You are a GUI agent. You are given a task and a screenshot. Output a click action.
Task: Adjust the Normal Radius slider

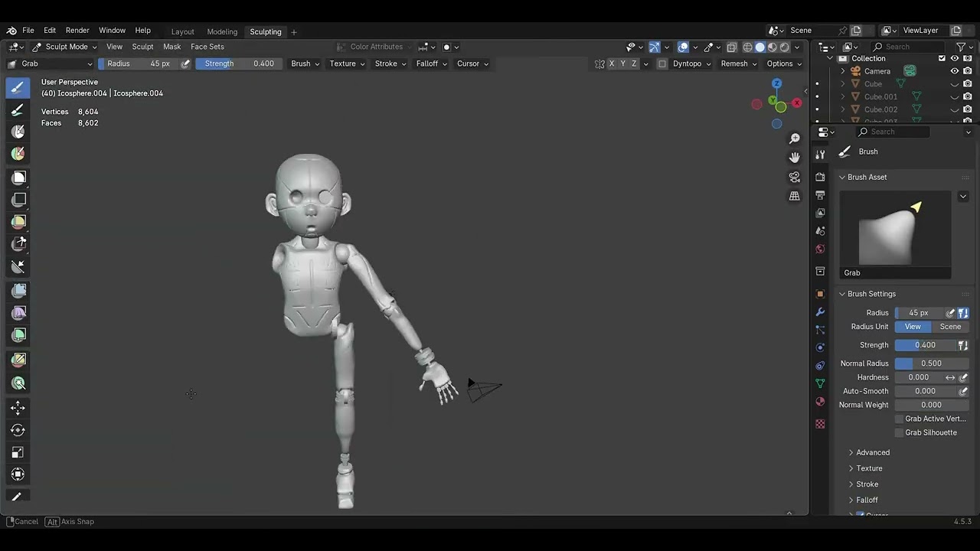(931, 364)
